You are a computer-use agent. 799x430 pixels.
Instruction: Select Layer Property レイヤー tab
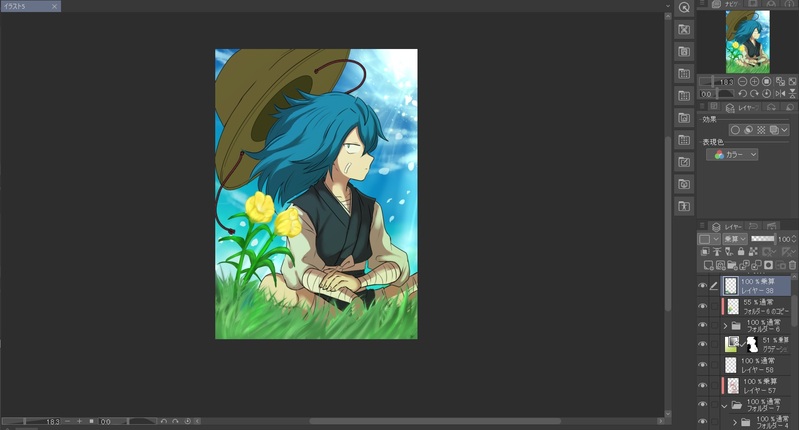[x=742, y=108]
